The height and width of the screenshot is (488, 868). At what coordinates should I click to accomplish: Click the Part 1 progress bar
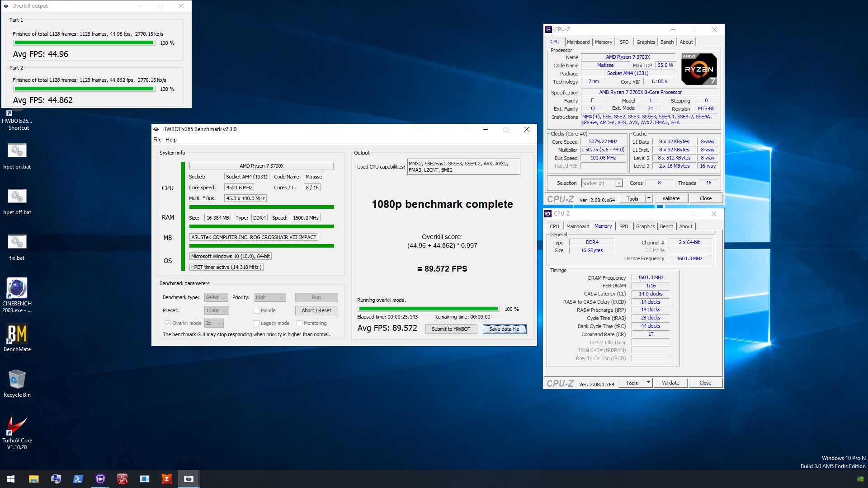(x=84, y=43)
